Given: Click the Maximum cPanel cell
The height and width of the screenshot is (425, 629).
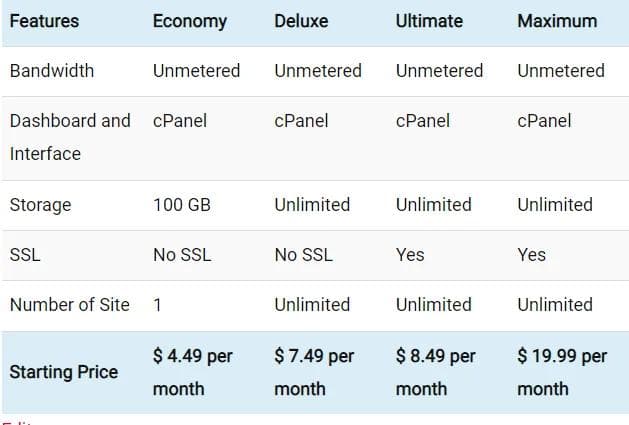Looking at the screenshot, I should (544, 121).
